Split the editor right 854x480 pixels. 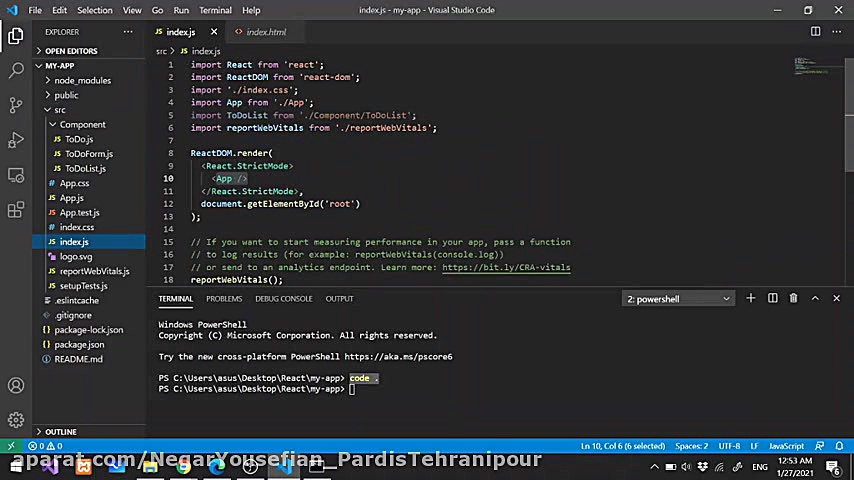(x=815, y=32)
